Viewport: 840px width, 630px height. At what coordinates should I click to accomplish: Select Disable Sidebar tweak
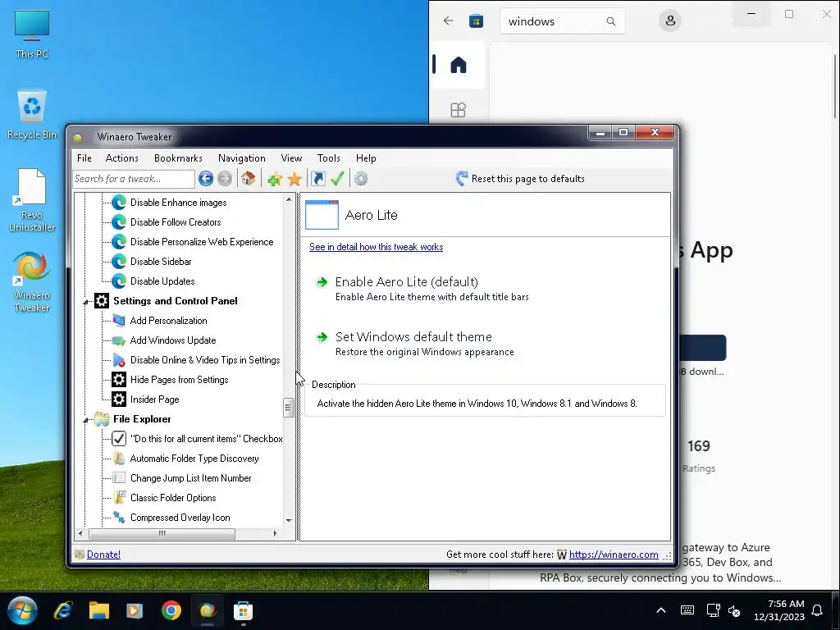point(161,262)
